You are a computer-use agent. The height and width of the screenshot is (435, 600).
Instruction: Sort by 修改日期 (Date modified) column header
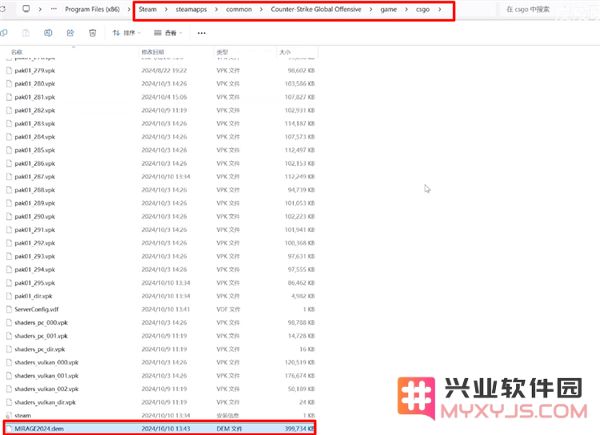click(x=153, y=52)
